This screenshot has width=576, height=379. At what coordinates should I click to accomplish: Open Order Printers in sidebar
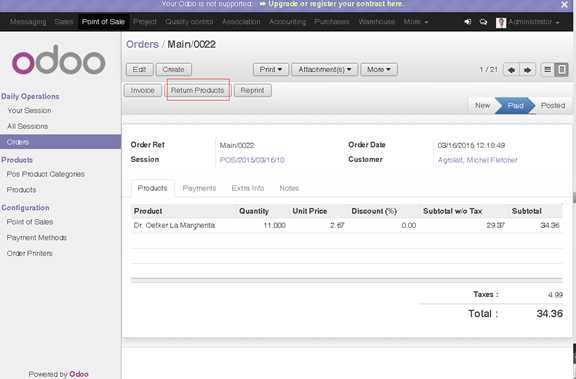pos(29,253)
